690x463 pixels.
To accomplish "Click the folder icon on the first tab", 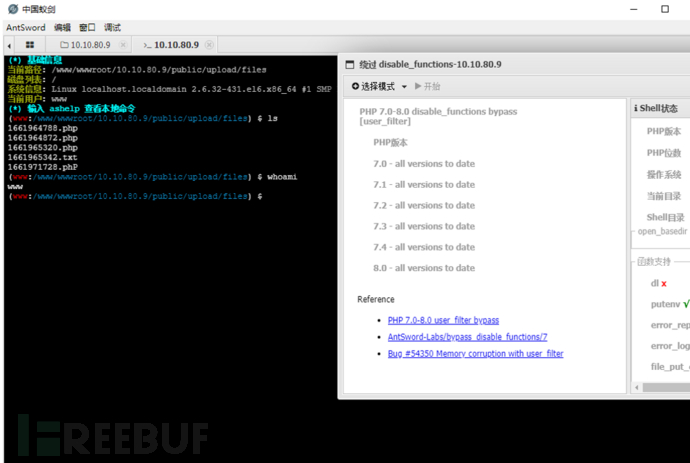I will pos(64,45).
